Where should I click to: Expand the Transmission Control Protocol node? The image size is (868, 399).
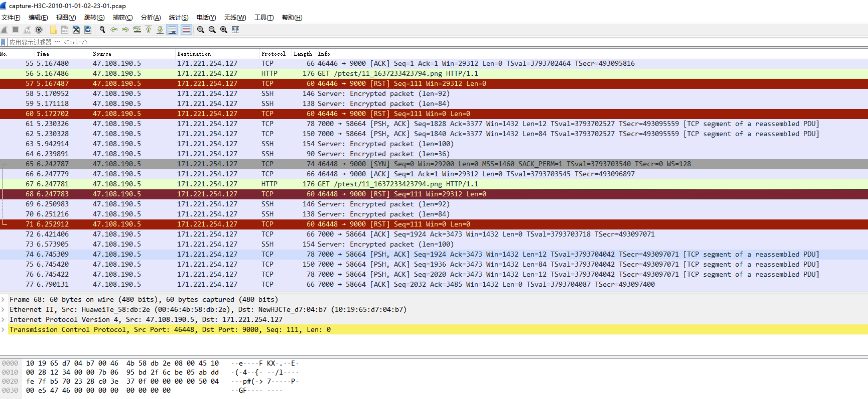click(x=3, y=330)
